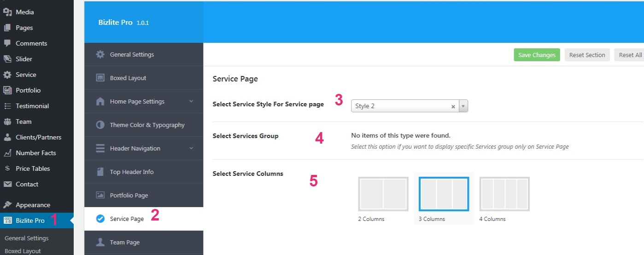Viewport: 644px width, 255px height.
Task: Click the Appearance paintbrush icon
Action: tap(7, 205)
